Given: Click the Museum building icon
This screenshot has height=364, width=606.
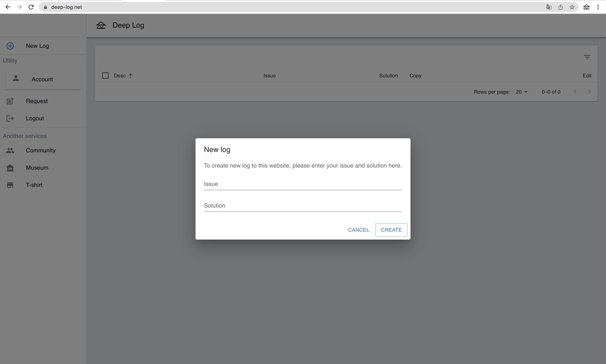Looking at the screenshot, I should (10, 168).
